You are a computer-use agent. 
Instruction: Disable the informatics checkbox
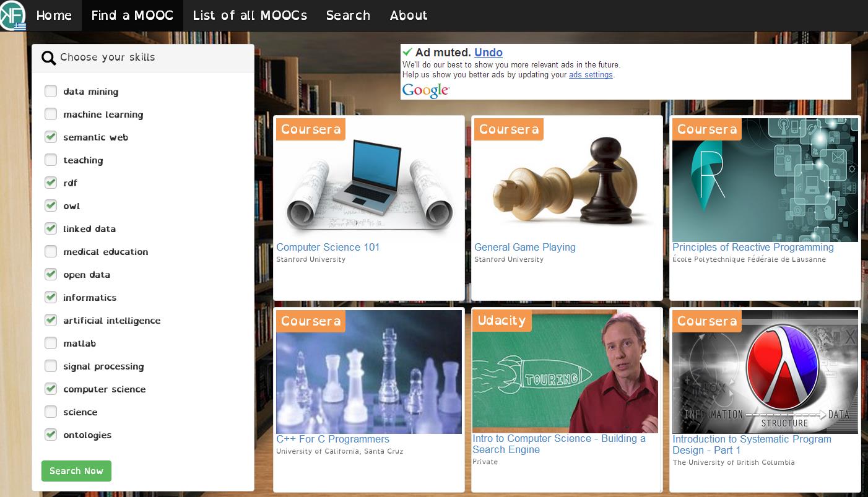[51, 297]
